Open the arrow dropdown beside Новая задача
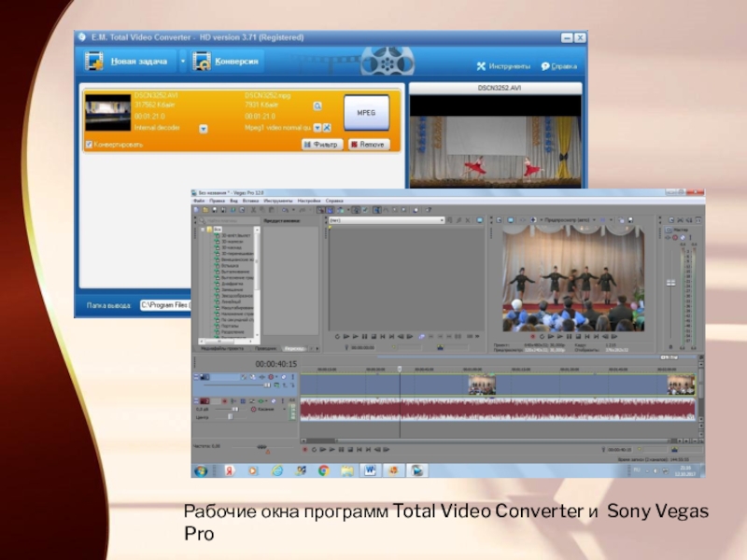 tap(182, 63)
